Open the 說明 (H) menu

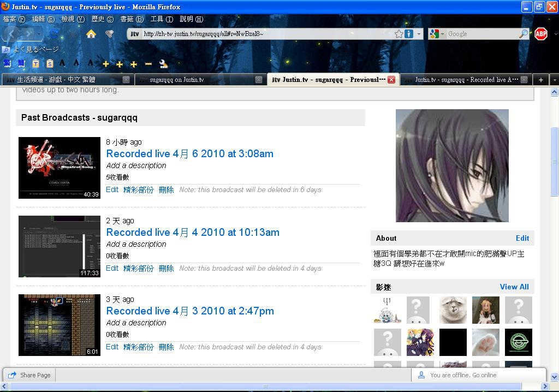point(192,19)
